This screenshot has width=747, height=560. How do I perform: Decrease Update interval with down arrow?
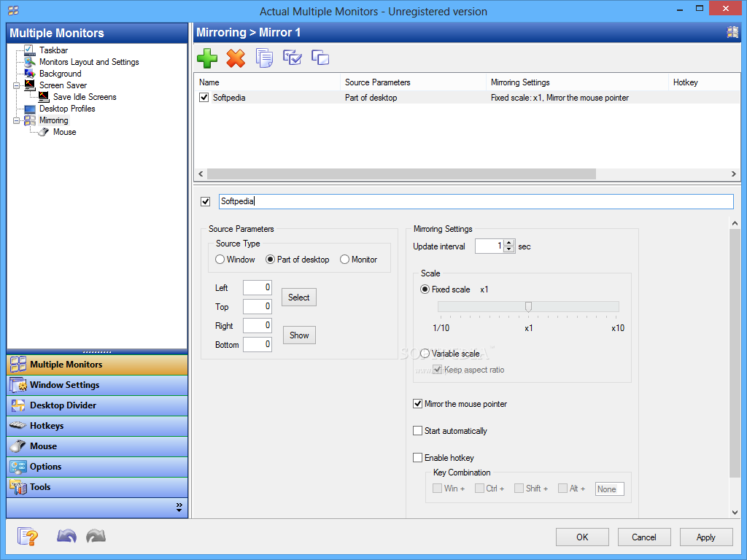[508, 249]
